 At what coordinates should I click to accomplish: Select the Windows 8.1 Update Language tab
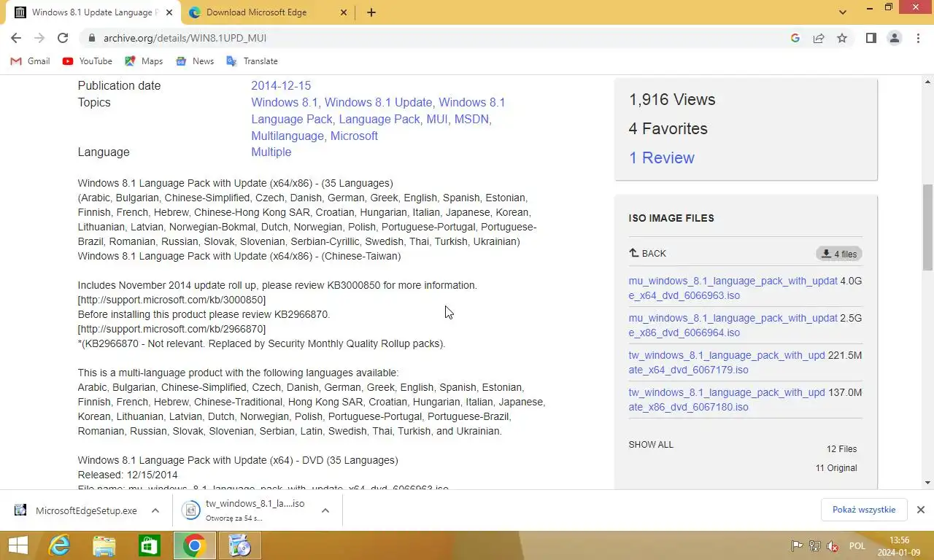click(93, 12)
